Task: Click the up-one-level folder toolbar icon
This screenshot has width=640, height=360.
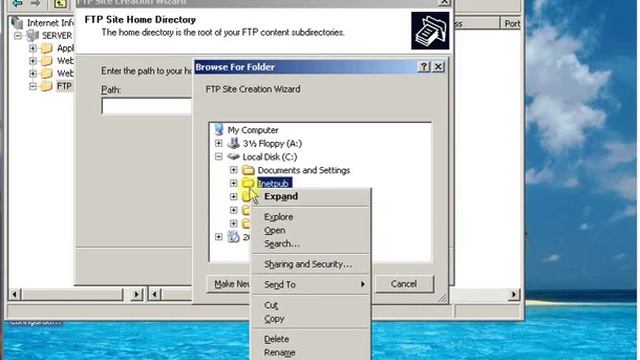Action: 60,4
